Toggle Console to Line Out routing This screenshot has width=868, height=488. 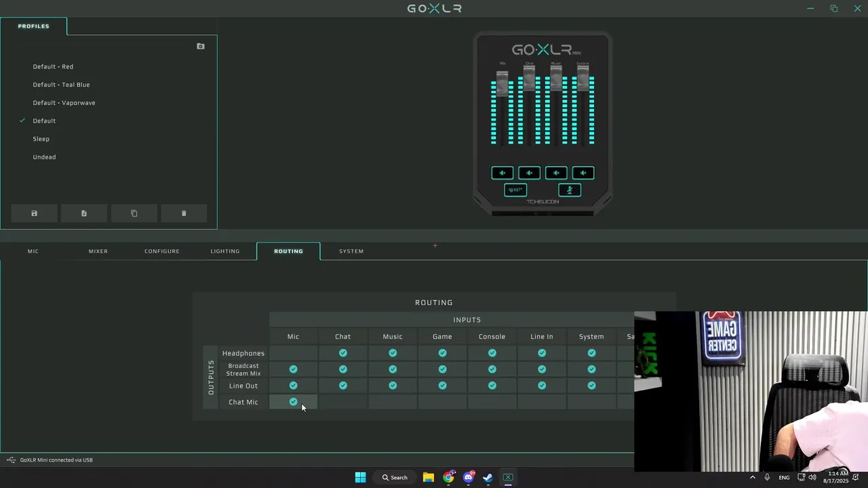492,386
